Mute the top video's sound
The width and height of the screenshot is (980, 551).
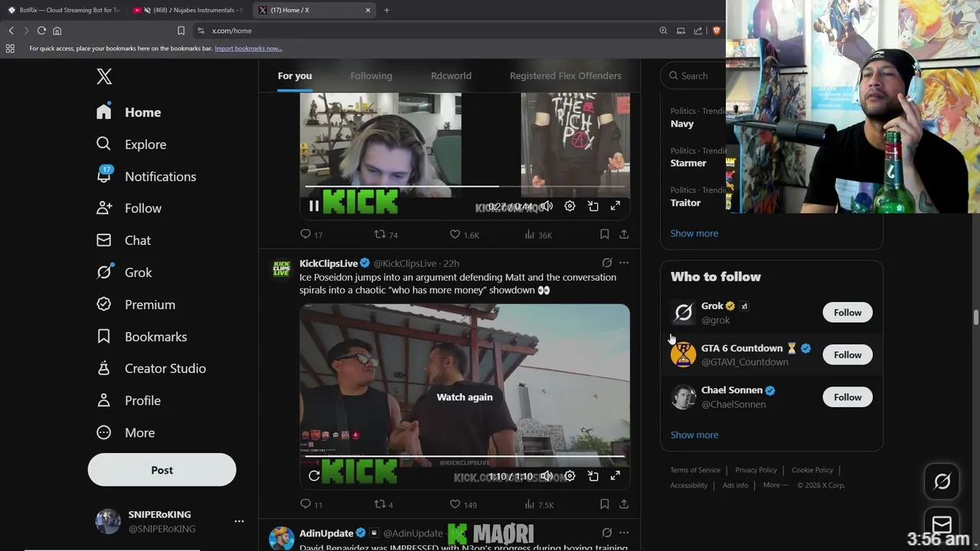point(547,206)
